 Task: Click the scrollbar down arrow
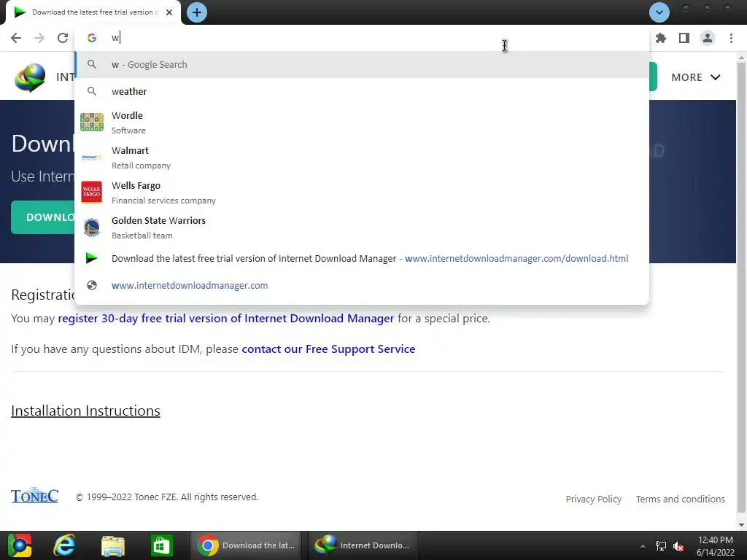(x=741, y=524)
